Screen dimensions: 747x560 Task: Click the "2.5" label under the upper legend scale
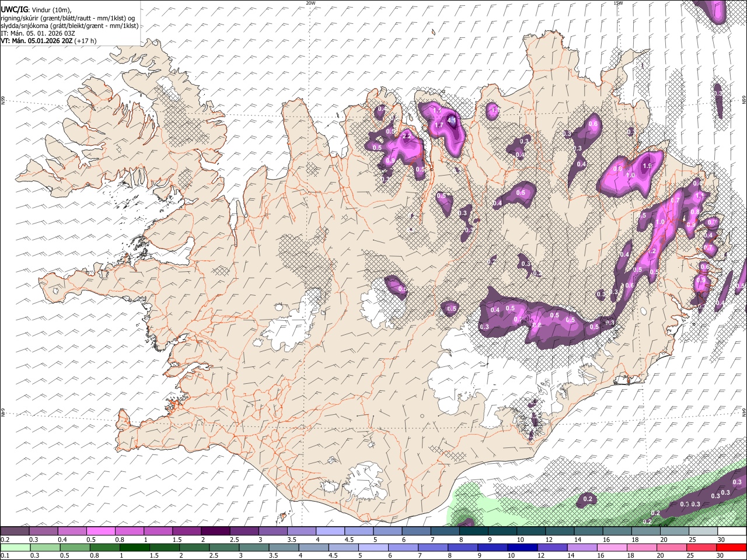click(235, 540)
